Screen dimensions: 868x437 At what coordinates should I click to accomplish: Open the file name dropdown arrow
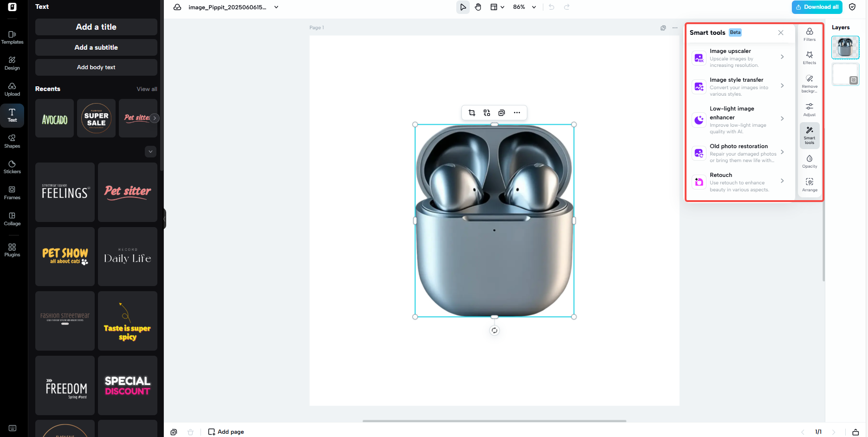tap(276, 7)
